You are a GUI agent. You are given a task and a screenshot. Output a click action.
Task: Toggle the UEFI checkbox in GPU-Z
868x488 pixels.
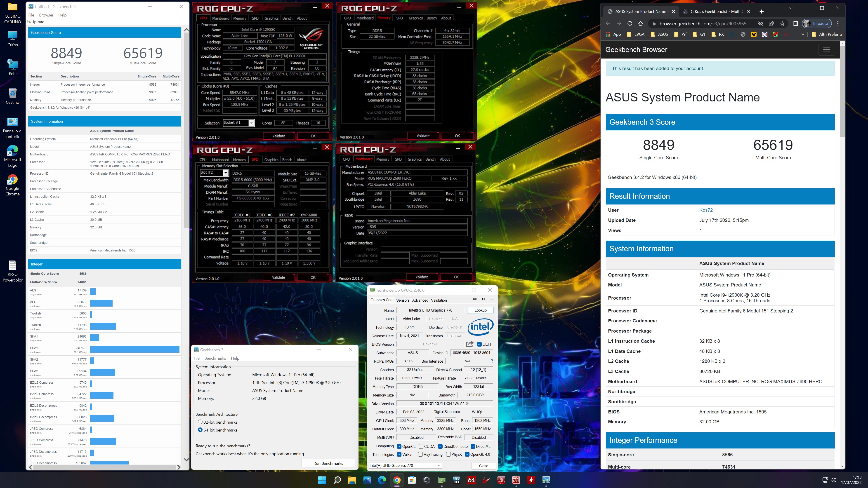(x=479, y=344)
